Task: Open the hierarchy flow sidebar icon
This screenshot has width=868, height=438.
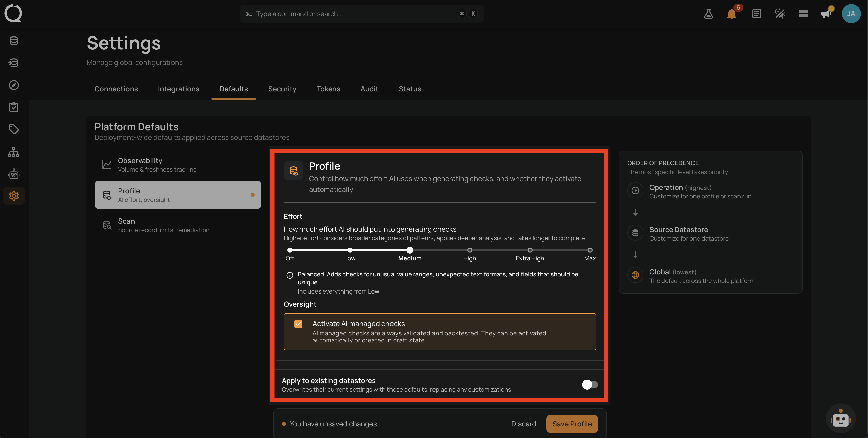Action: [14, 152]
